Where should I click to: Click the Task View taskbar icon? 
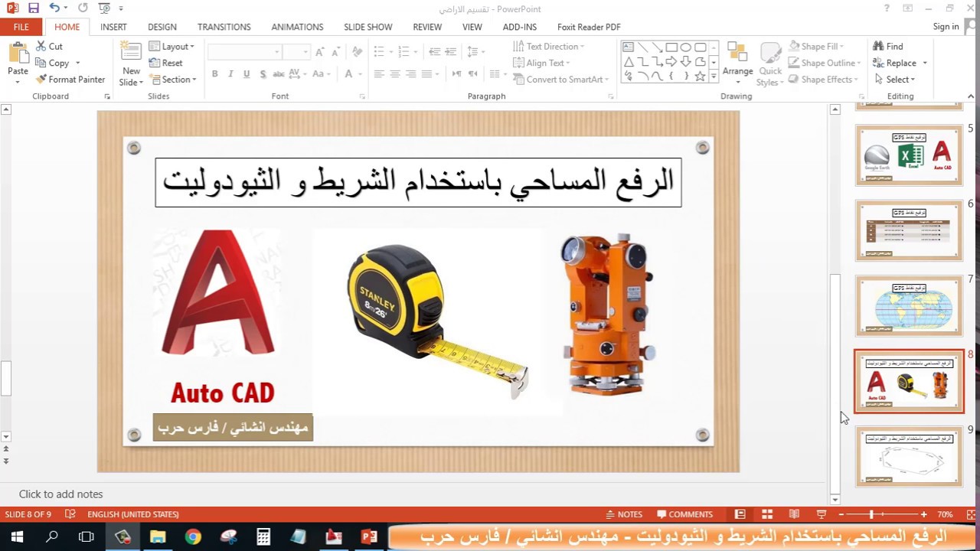pyautogui.click(x=87, y=537)
